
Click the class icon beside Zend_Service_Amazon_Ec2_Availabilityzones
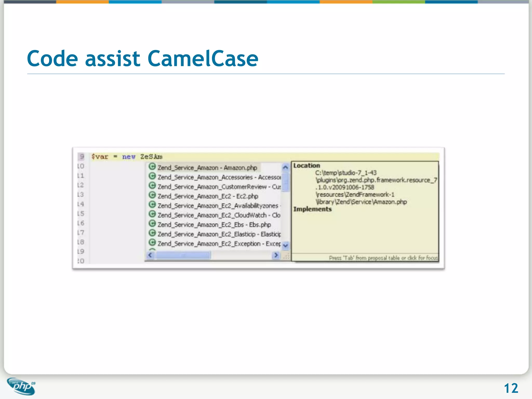(152, 204)
